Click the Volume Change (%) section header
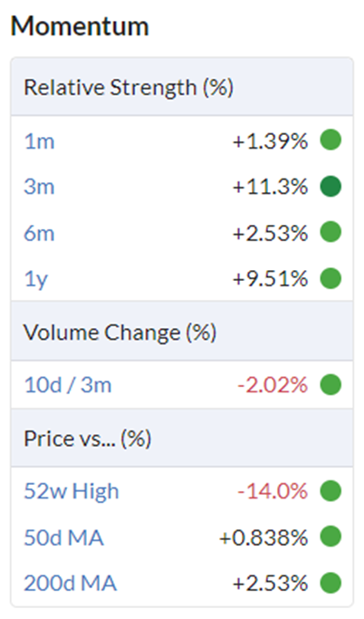 coord(120,333)
